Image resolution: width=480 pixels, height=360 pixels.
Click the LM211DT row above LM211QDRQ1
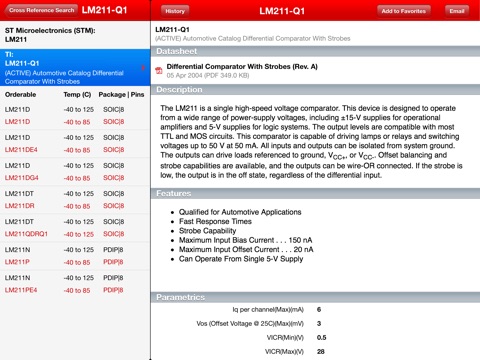75,222
